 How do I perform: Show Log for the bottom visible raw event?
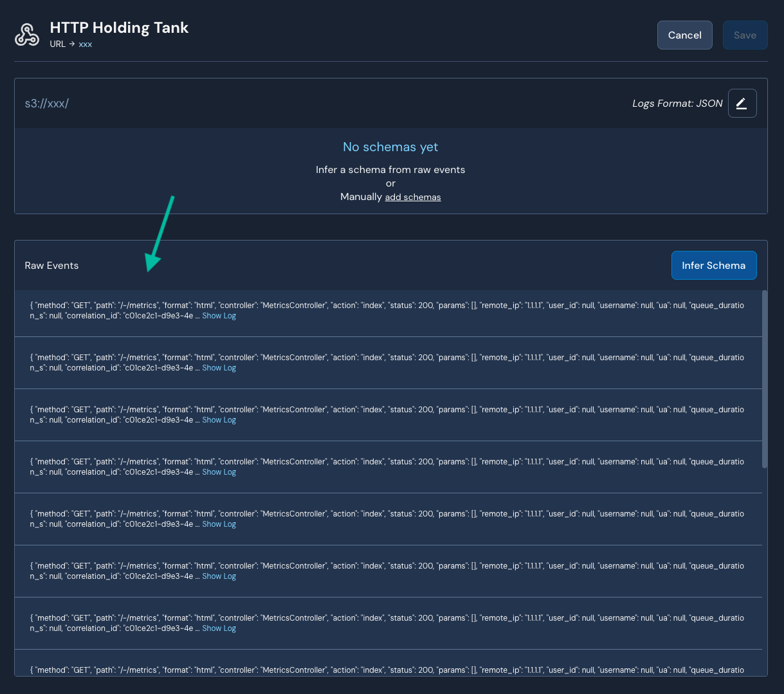(219, 628)
